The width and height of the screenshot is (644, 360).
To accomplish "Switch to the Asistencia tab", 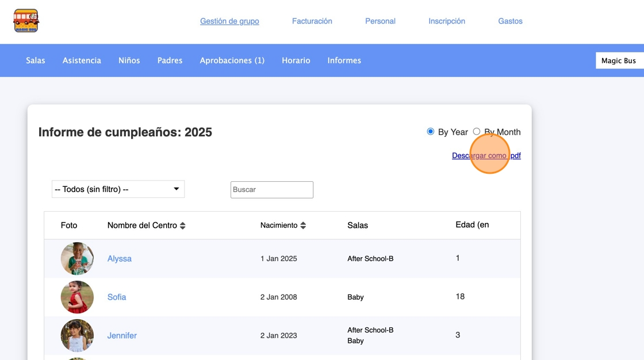I will (82, 60).
